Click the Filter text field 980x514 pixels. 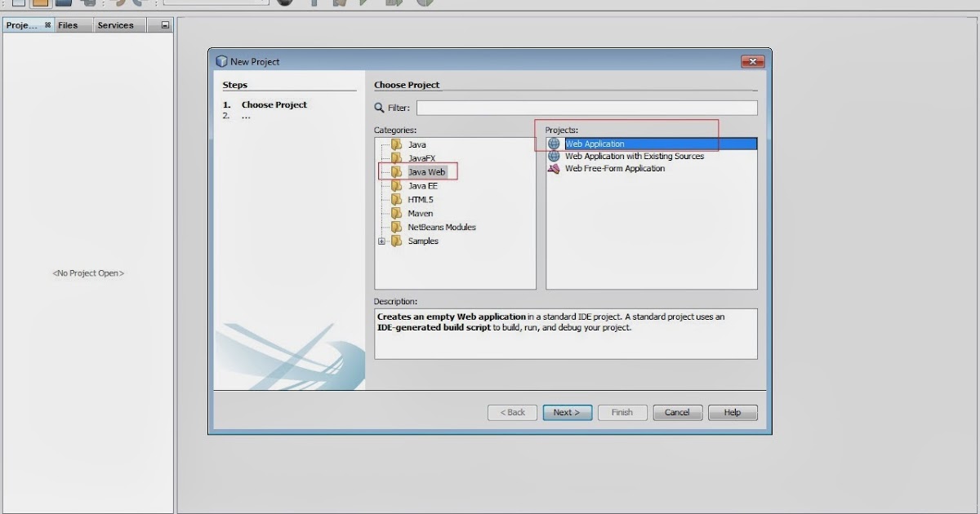(586, 108)
